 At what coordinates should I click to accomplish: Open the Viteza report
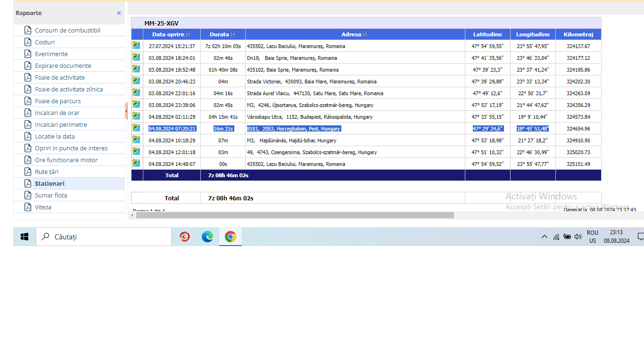click(43, 207)
